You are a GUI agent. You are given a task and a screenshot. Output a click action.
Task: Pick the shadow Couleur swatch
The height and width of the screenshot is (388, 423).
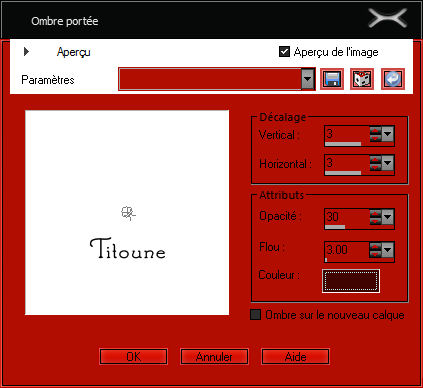pyautogui.click(x=351, y=281)
